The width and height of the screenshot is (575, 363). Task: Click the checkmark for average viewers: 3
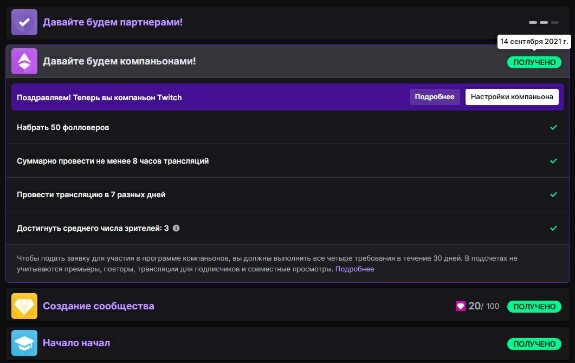[x=553, y=228]
